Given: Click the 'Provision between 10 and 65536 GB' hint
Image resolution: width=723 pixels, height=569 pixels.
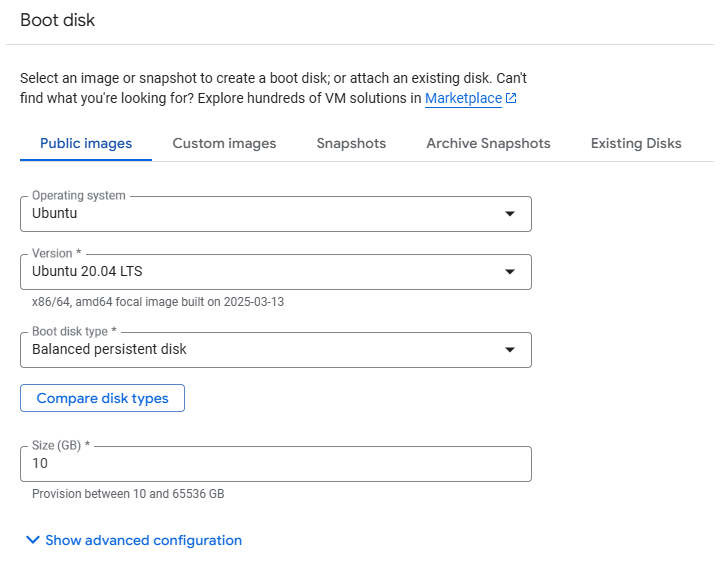Looking at the screenshot, I should click(128, 494).
